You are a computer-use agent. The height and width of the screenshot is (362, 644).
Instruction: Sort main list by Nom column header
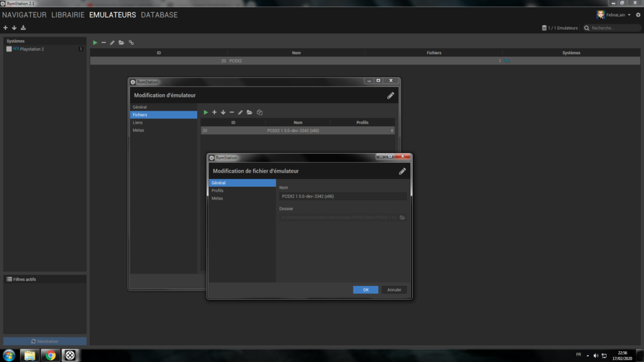coord(296,53)
